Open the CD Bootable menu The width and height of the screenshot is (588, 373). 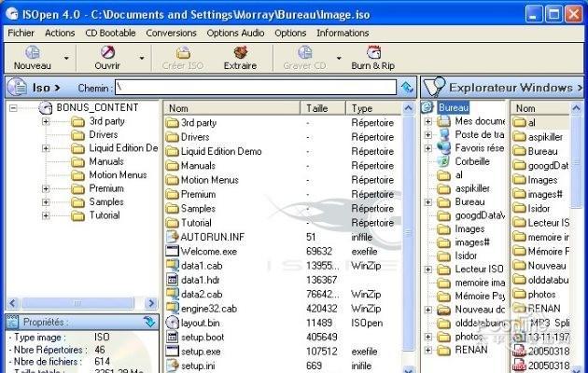(x=110, y=33)
